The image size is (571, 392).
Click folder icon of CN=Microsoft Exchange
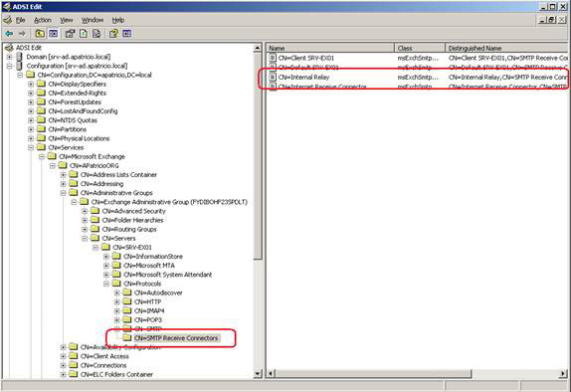52,156
